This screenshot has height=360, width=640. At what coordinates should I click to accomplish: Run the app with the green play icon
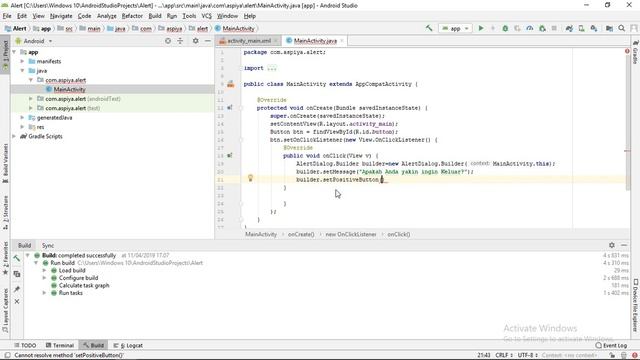click(x=481, y=28)
